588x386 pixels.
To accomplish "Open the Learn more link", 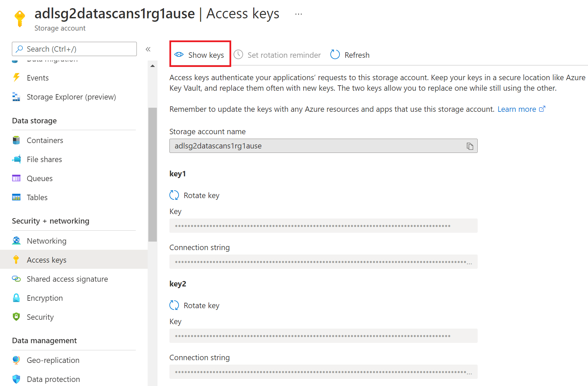I will [x=517, y=109].
